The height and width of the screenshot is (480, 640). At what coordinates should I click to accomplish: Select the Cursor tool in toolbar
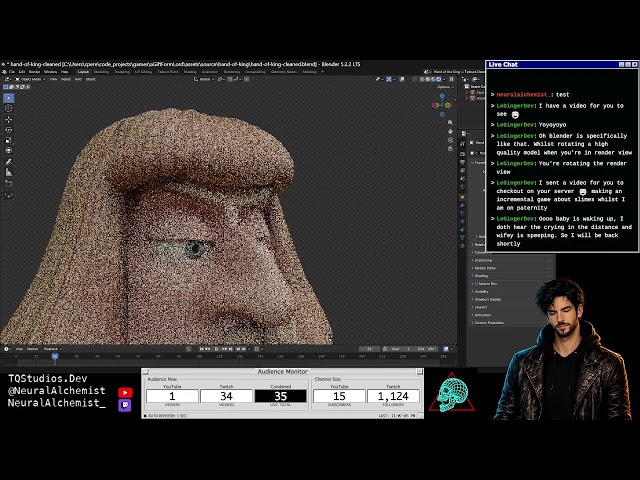coord(9,108)
